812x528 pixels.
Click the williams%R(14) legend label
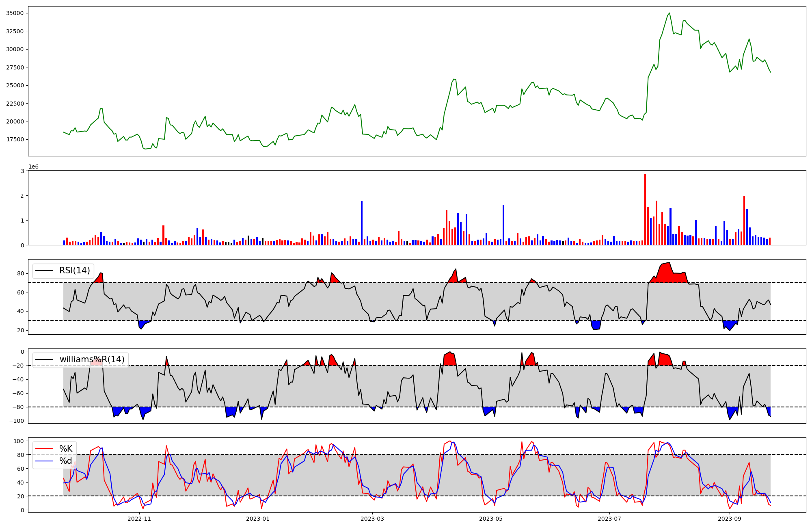click(x=92, y=359)
